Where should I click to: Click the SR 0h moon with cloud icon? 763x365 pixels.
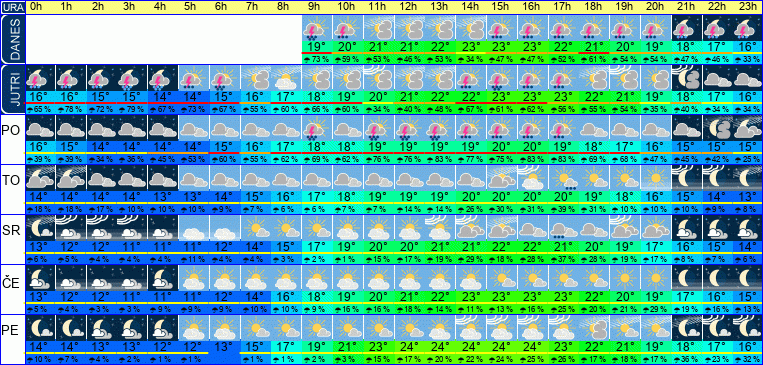(x=39, y=228)
